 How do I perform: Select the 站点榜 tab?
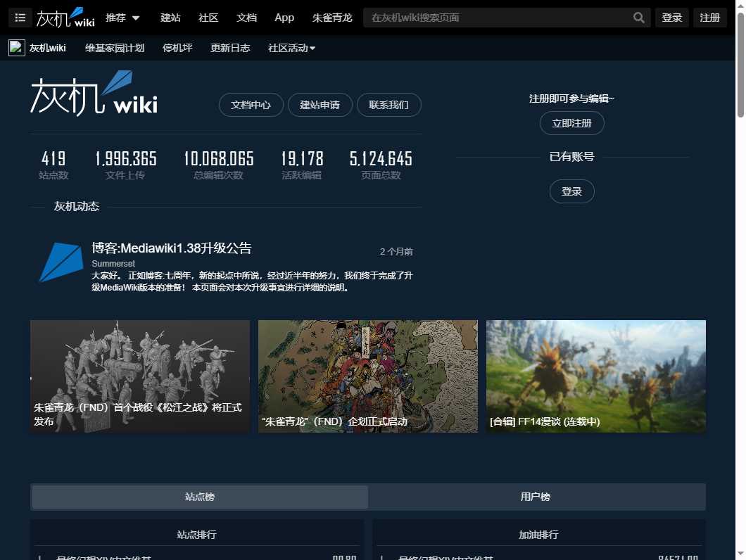click(199, 497)
